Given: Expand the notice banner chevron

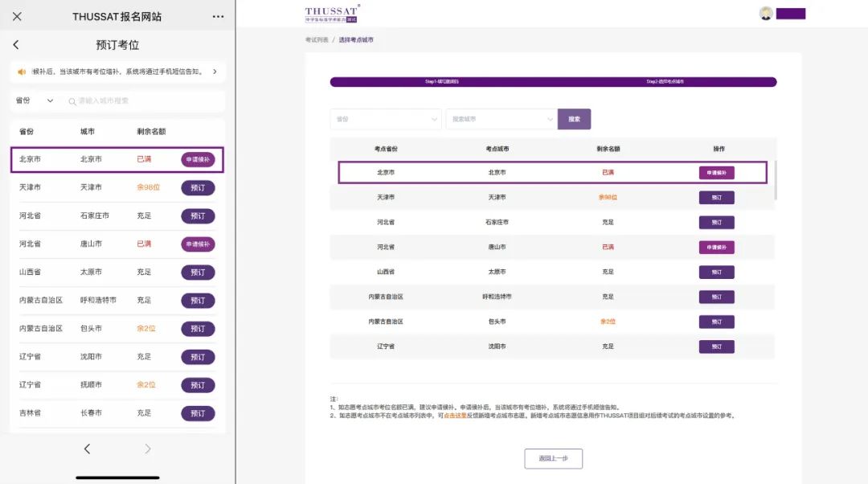Looking at the screenshot, I should click(x=215, y=72).
